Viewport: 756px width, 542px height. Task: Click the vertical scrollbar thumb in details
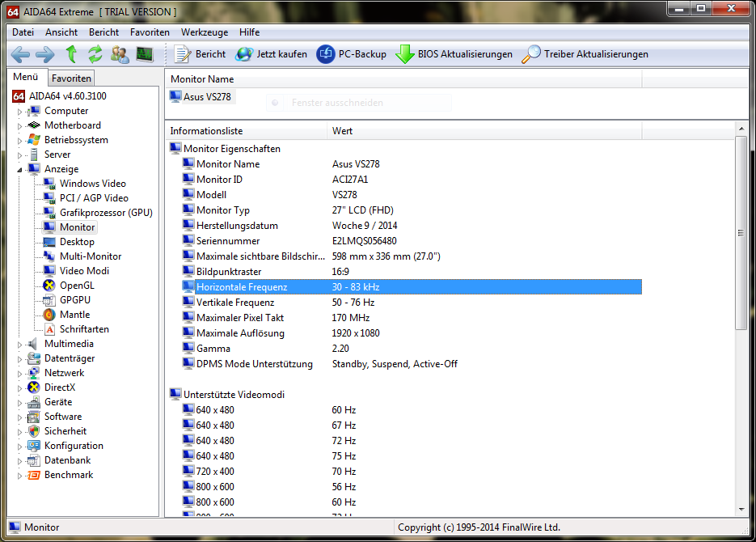pyautogui.click(x=741, y=233)
